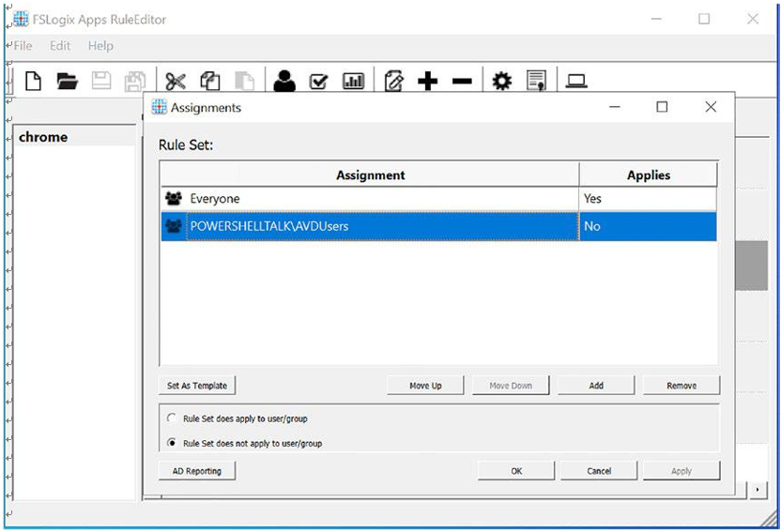This screenshot has height=532, width=781.
Task: Click the Assignments dialog title icon
Action: pos(160,107)
